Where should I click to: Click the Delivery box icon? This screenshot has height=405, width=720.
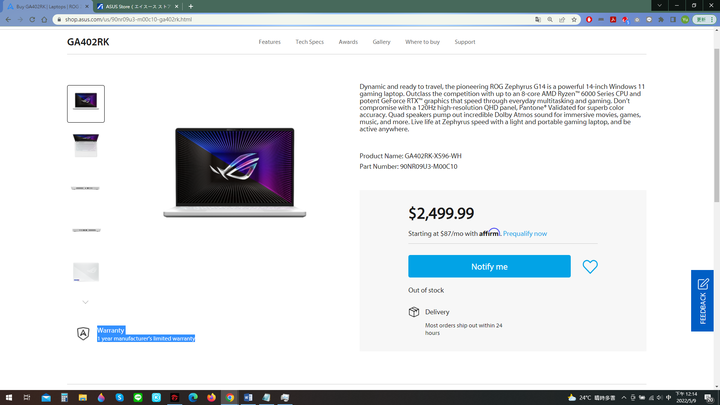[414, 312]
